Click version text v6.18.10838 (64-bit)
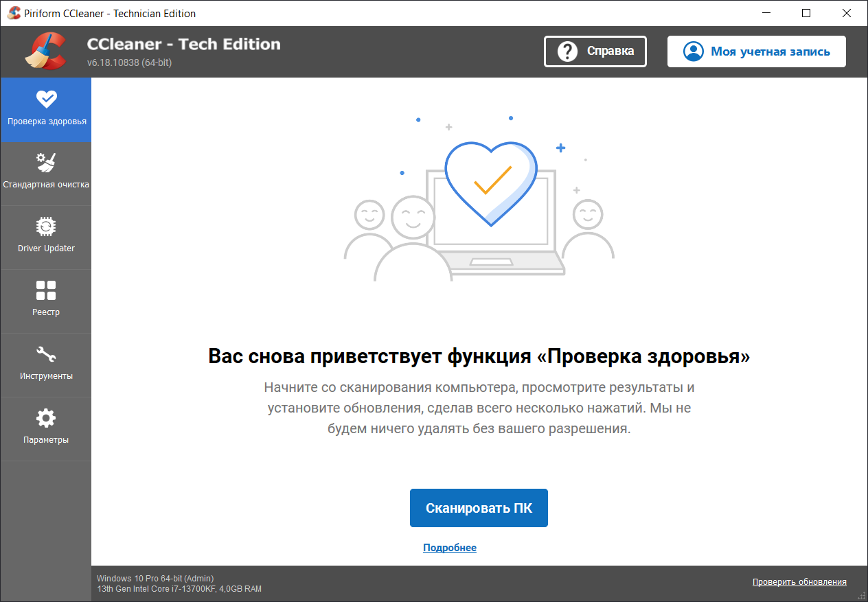This screenshot has height=602, width=868. tap(129, 62)
